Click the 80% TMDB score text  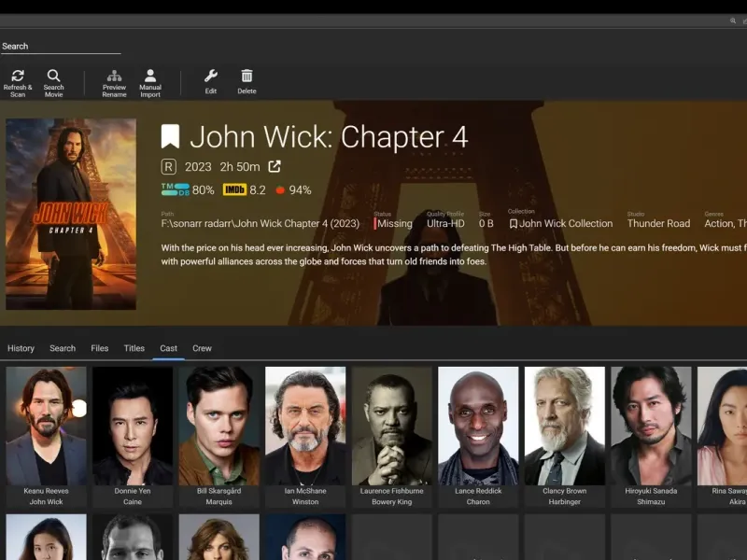[x=203, y=190]
